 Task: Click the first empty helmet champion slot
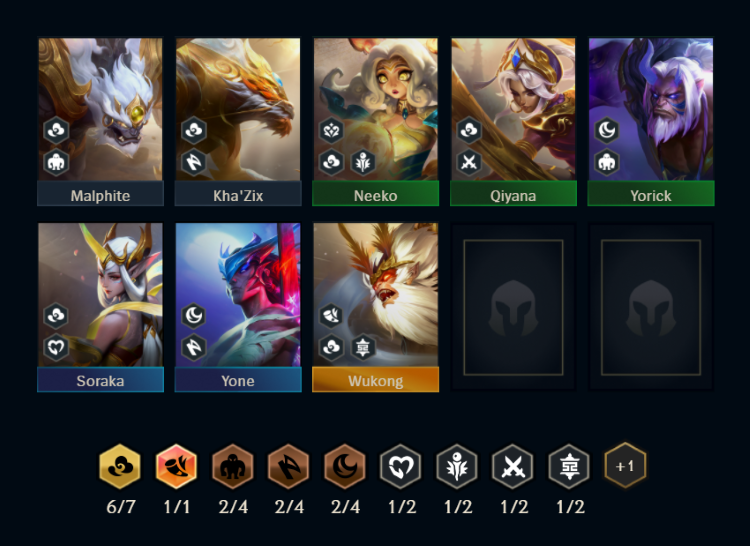(x=513, y=307)
